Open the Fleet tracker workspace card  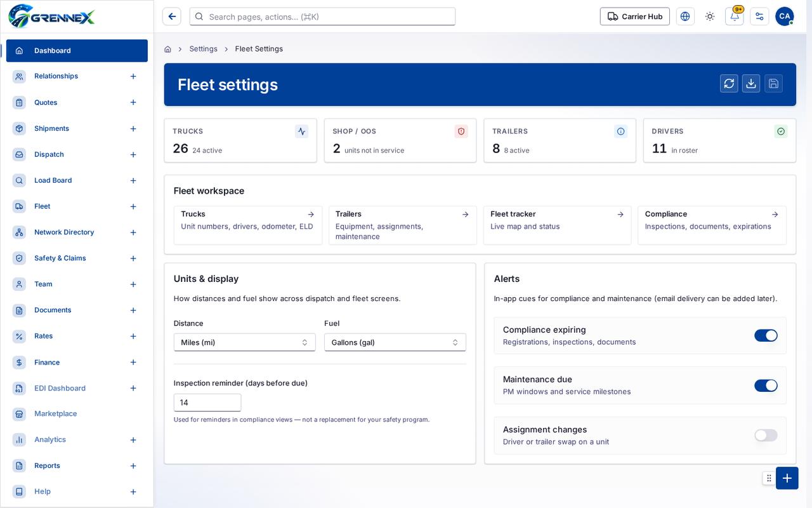point(557,225)
